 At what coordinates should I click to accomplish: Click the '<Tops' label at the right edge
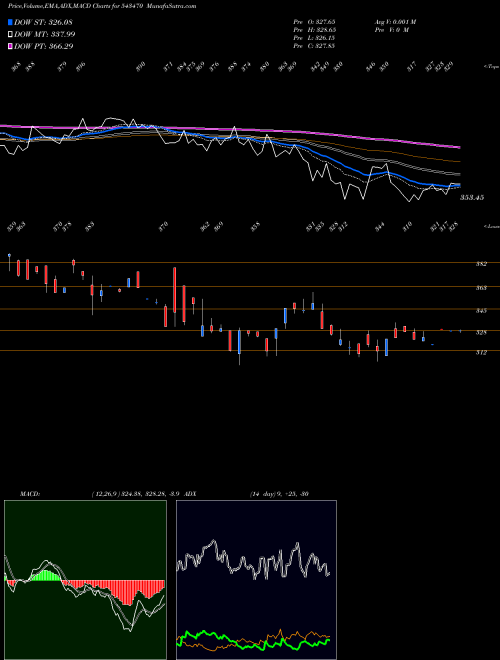click(x=491, y=67)
